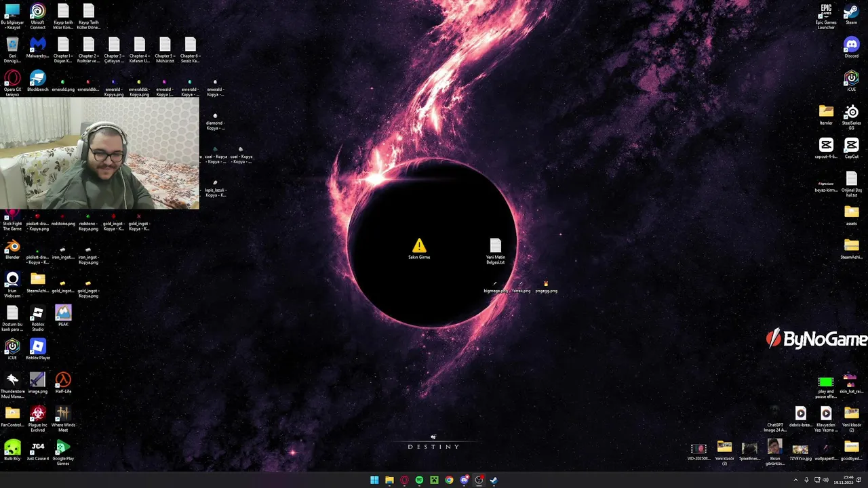Image resolution: width=868 pixels, height=488 pixels.
Task: Select the Chapter 6 text file
Action: pyautogui.click(x=191, y=50)
